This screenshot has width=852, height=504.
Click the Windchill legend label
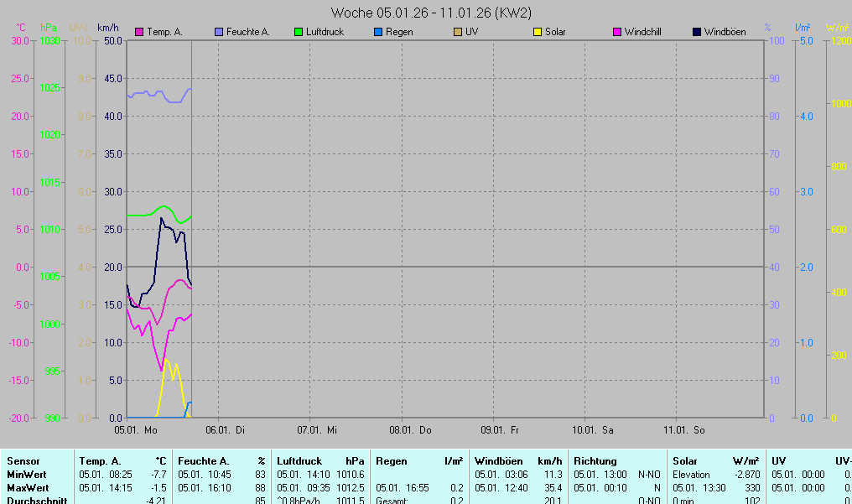click(642, 33)
